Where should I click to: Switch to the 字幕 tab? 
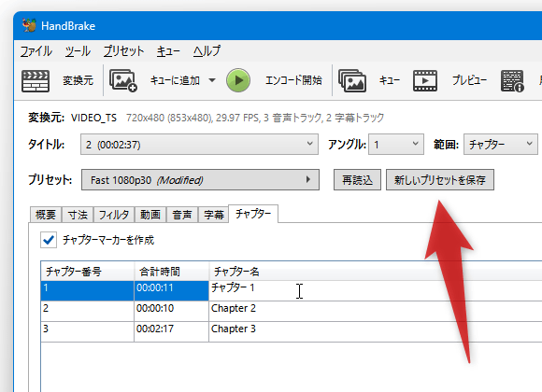(214, 215)
